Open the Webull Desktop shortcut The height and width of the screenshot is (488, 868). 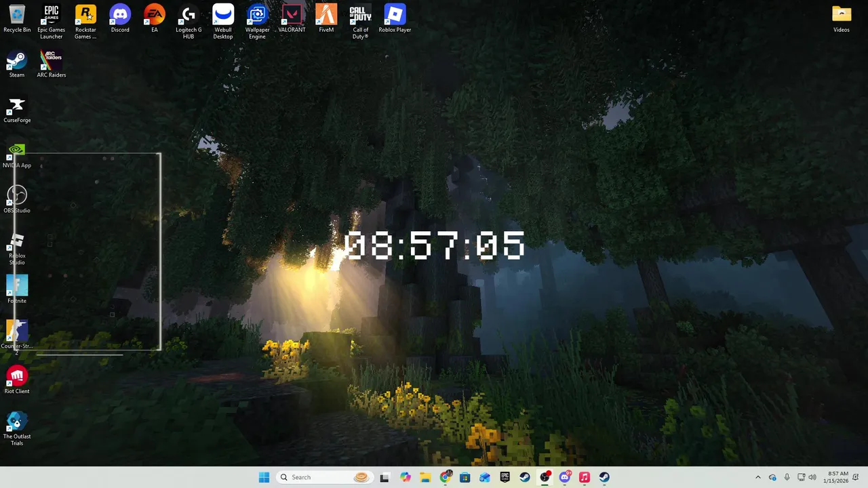coord(223,22)
